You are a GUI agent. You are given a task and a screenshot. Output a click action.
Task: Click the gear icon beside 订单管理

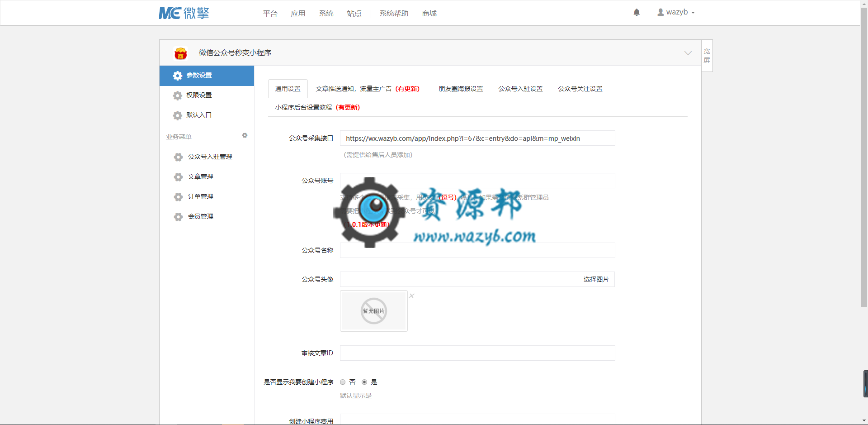coord(179,197)
